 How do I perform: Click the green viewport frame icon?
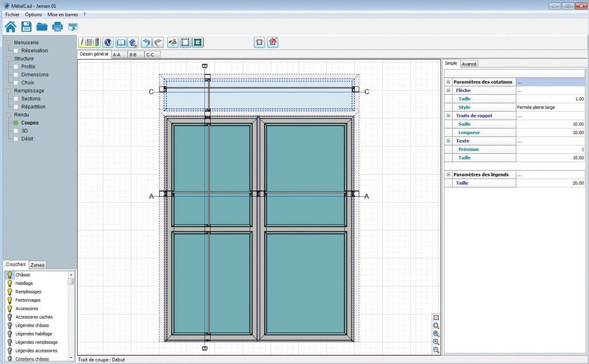pyautogui.click(x=197, y=42)
